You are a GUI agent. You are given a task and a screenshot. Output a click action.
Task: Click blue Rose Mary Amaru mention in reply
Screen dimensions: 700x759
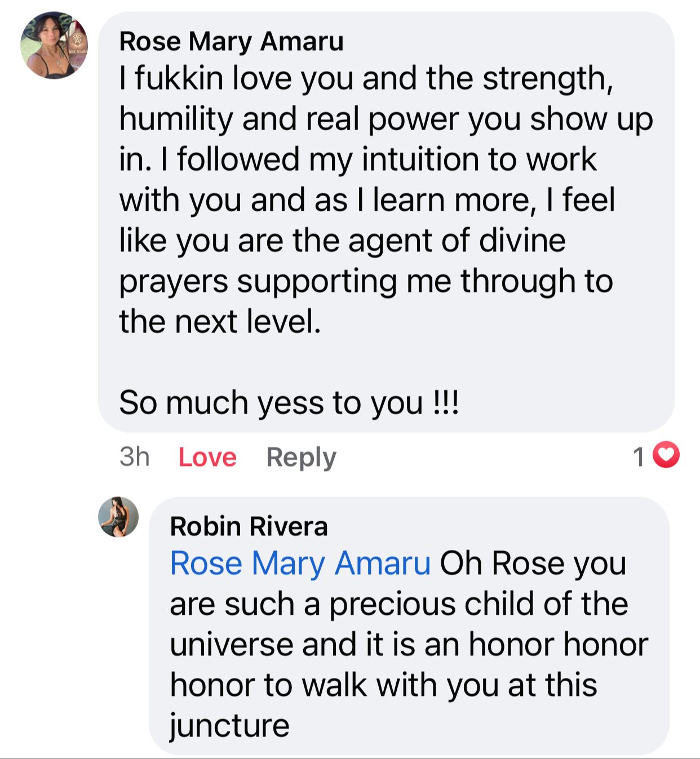click(300, 563)
